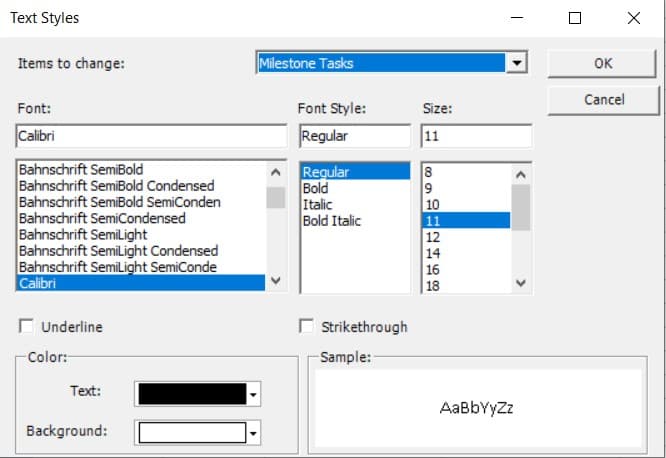Image resolution: width=666 pixels, height=458 pixels.
Task: Open the Items to change dropdown
Action: coord(516,63)
